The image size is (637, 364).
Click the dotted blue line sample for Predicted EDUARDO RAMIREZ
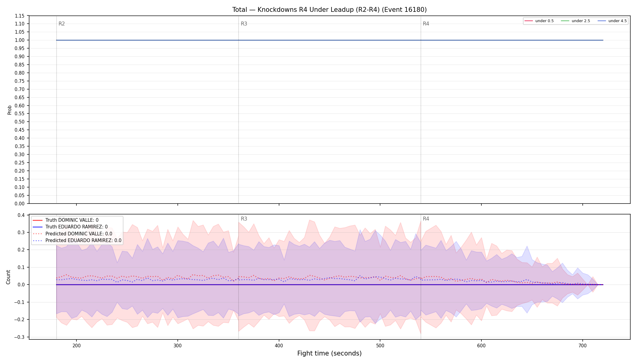[37, 241]
